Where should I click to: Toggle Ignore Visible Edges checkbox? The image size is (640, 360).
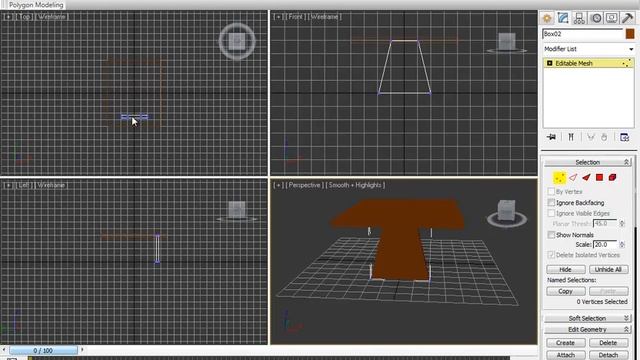point(551,213)
